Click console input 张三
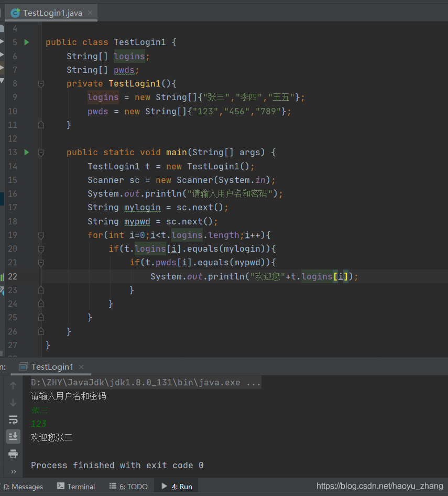The width and height of the screenshot is (448, 496). pyautogui.click(x=39, y=411)
